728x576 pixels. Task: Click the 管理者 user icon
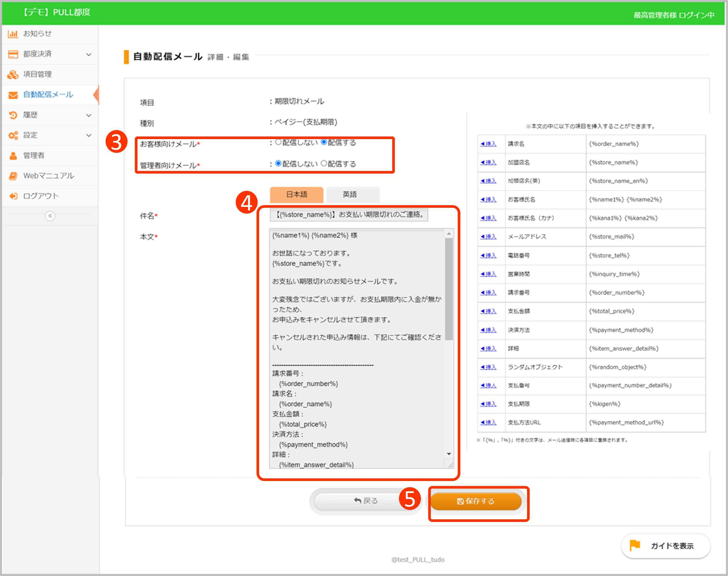[x=13, y=156]
